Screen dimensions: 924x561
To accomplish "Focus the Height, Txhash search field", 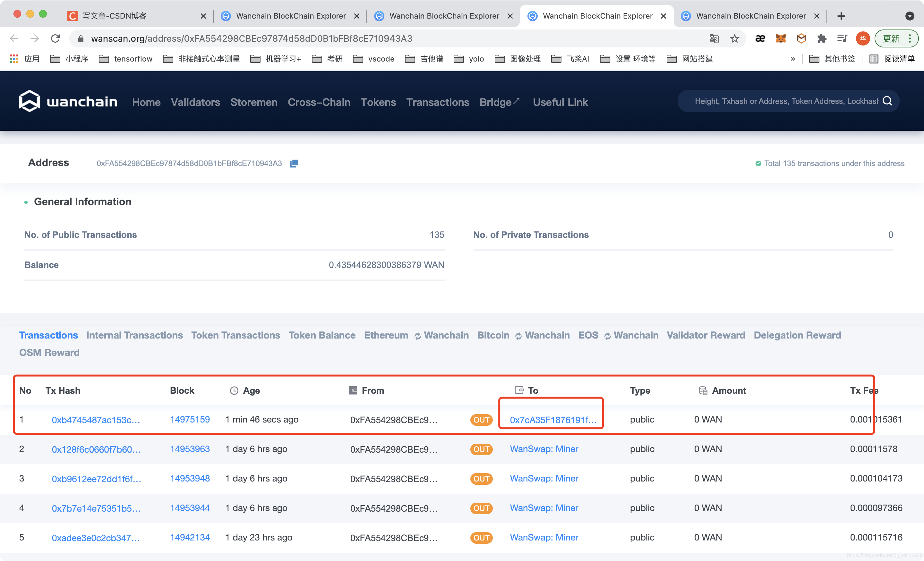I will [x=786, y=101].
